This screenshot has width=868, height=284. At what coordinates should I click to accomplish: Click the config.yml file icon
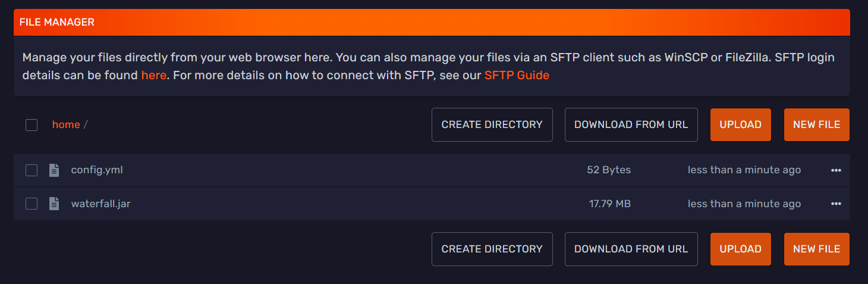54,170
